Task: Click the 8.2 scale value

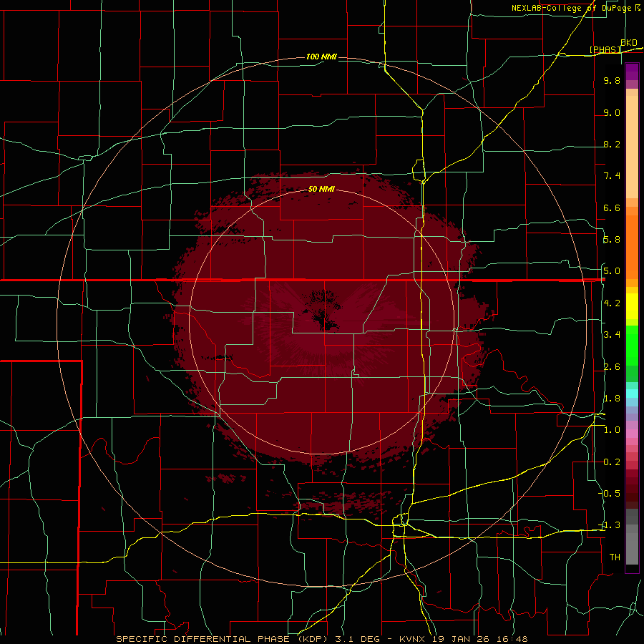Action: (x=612, y=144)
